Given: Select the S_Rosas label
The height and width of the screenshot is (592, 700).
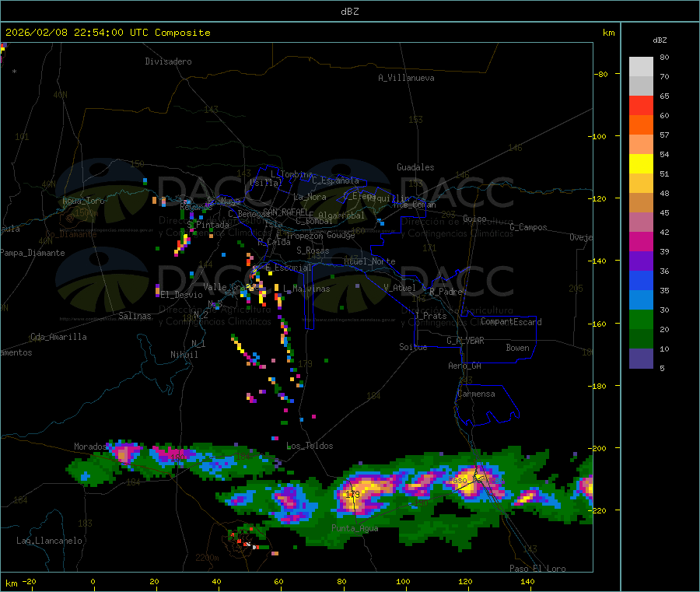Looking at the screenshot, I should click(x=313, y=250).
